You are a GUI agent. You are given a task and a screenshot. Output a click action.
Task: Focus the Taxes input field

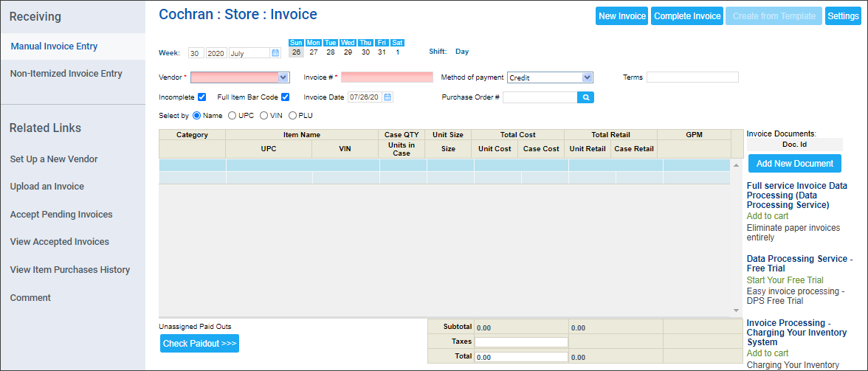[521, 342]
